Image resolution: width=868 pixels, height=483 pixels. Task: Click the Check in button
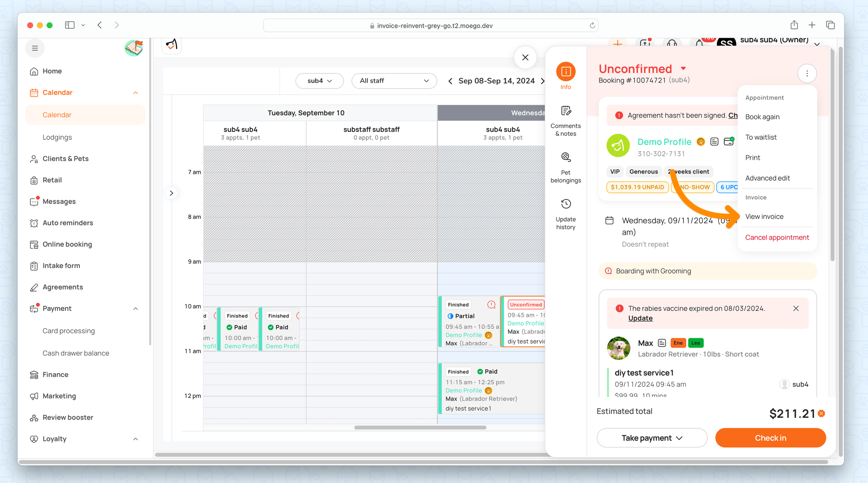[x=770, y=438]
